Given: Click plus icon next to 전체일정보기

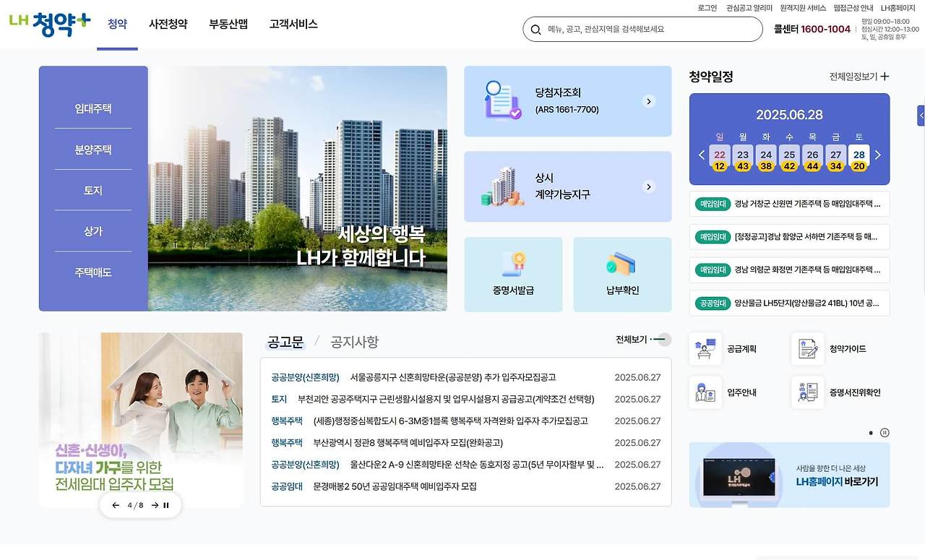Looking at the screenshot, I should tap(885, 77).
